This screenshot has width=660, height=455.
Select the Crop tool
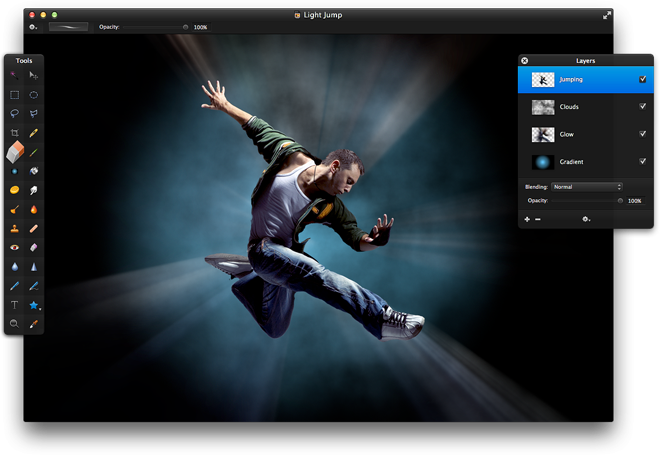tap(14, 133)
